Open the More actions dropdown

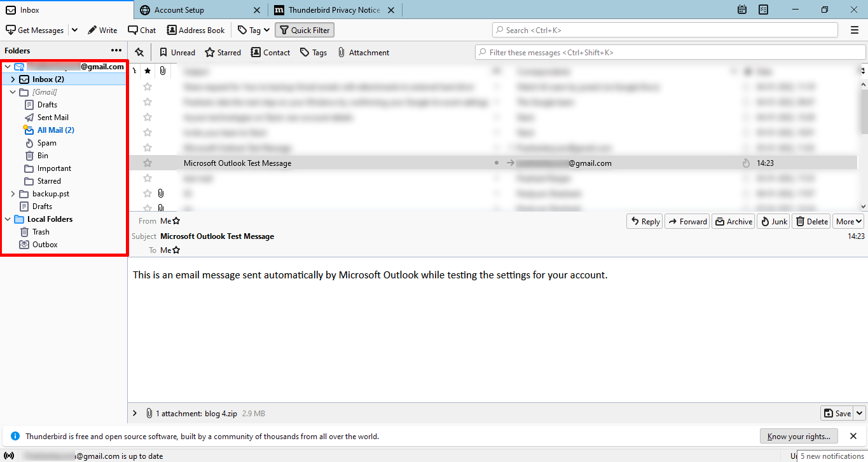pyautogui.click(x=848, y=221)
